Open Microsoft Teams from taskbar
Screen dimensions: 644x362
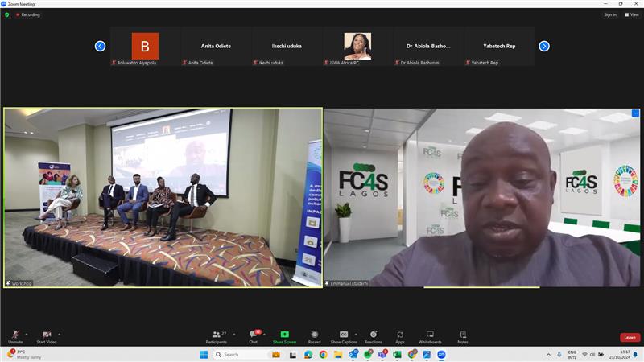382,355
